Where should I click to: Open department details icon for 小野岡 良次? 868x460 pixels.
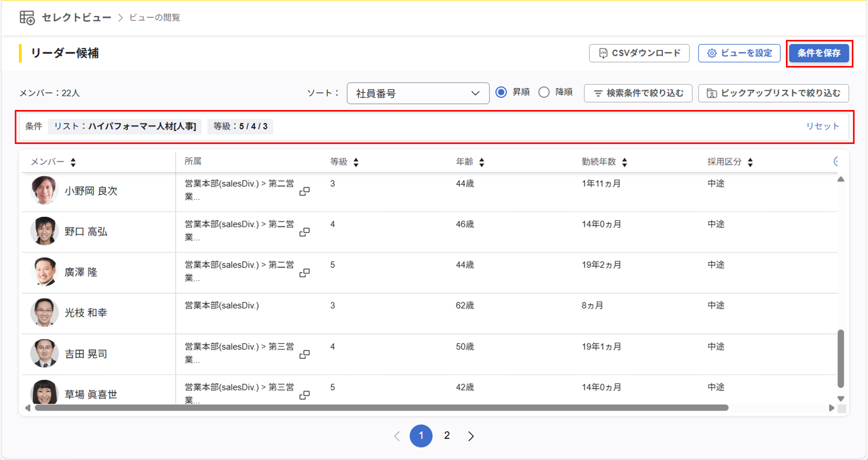[304, 191]
